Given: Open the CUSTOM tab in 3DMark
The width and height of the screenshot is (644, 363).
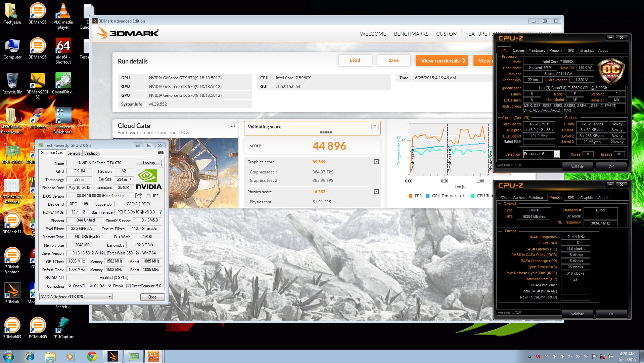Looking at the screenshot, I should (447, 34).
